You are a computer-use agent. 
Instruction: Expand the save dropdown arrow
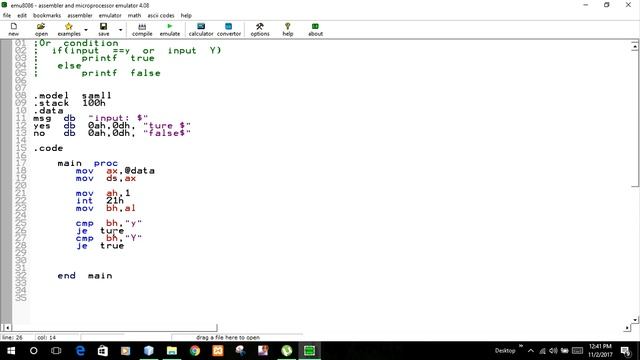point(120,30)
